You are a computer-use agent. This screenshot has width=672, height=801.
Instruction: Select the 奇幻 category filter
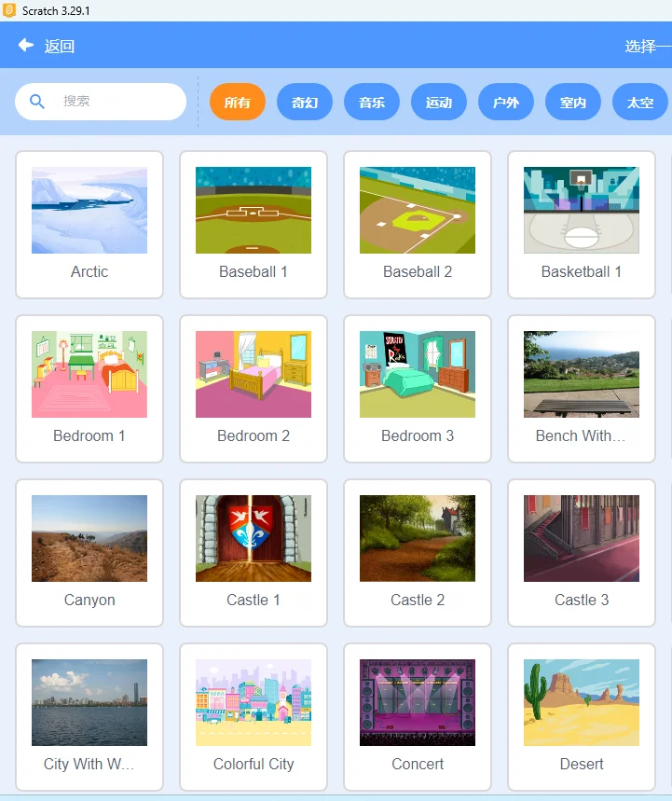[x=305, y=103]
